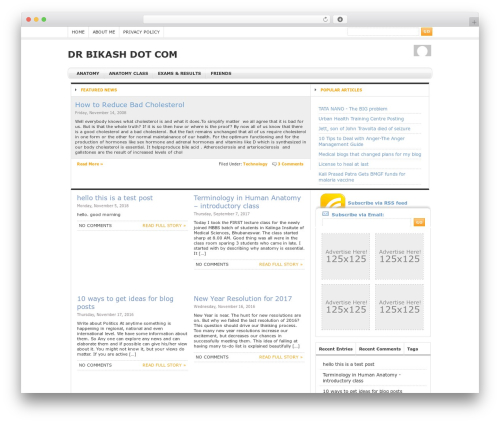Viewport: 500px width, 423px height.
Task: Click the DR BIKASH DOT COM site title
Action: pos(122,54)
